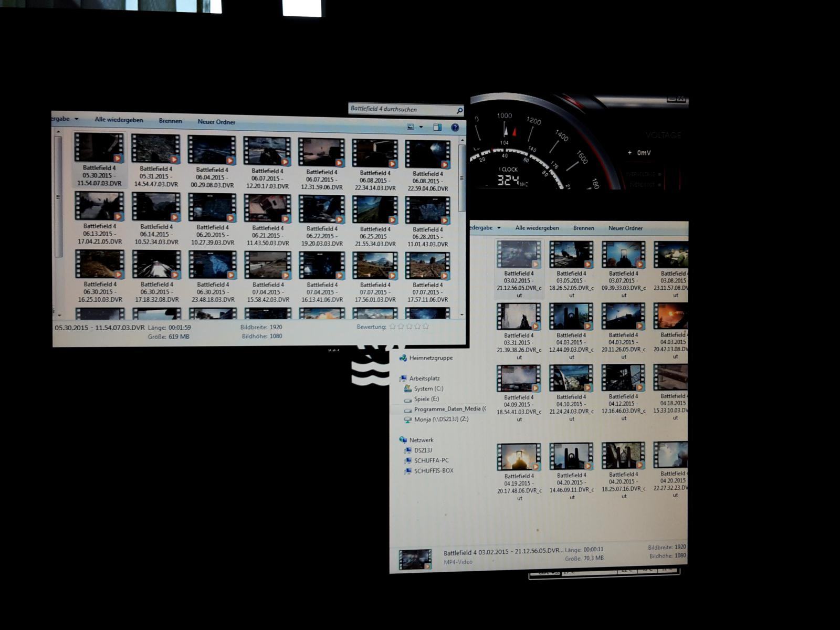Select video 07.04.2015 - 15.58.42.03.DVR
The height and width of the screenshot is (630, 840).
coord(268,277)
